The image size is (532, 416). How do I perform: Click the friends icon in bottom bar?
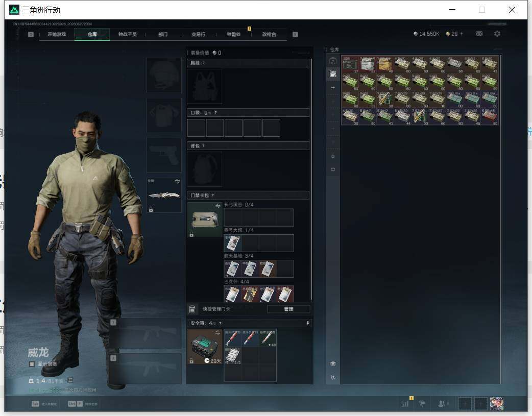pyautogui.click(x=442, y=404)
